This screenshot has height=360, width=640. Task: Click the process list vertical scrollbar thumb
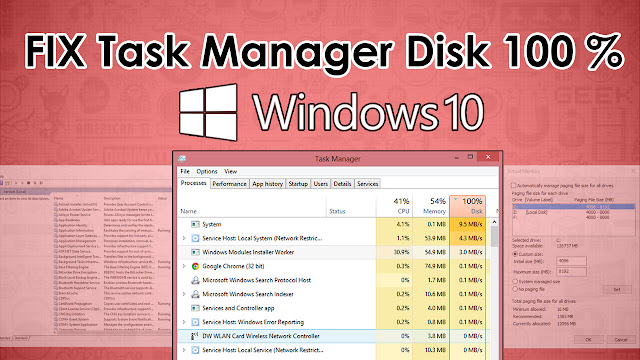pyautogui.click(x=494, y=236)
